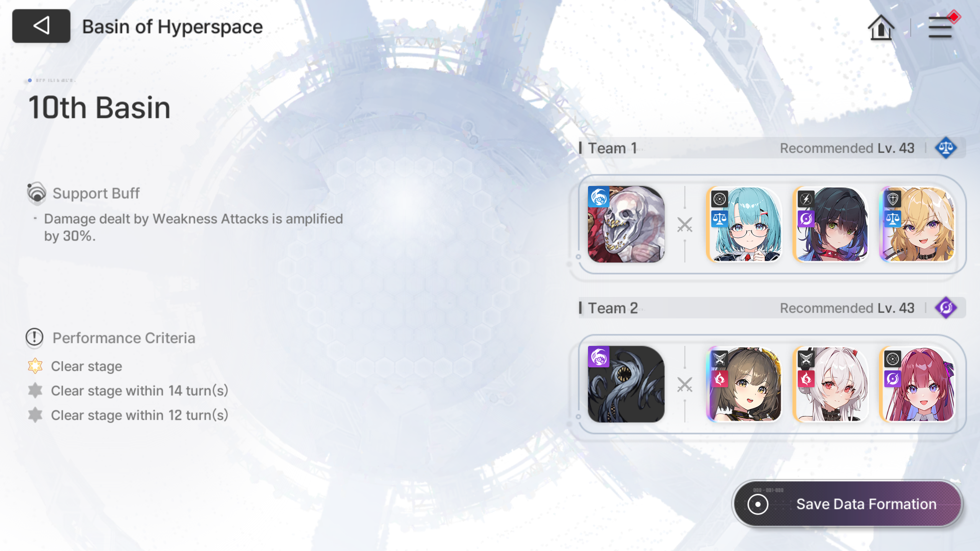Tap the Performance Criteria exclamation icon

(34, 337)
